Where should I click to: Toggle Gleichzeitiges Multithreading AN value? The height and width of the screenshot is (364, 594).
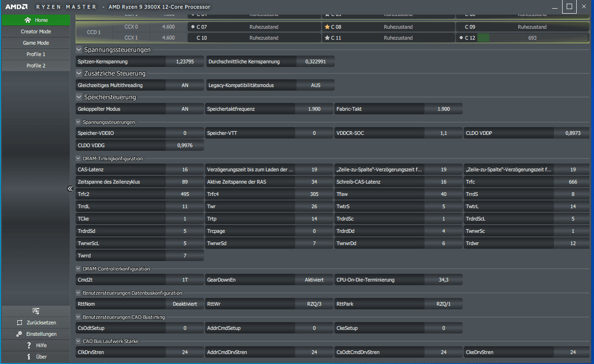(185, 85)
